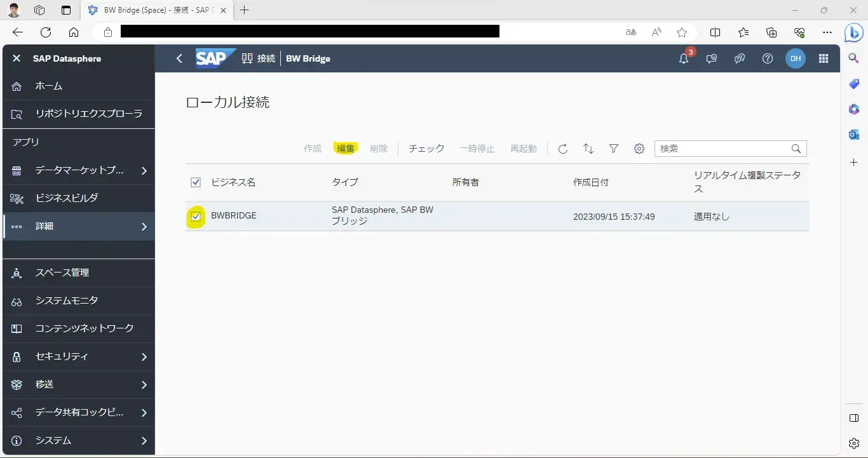This screenshot has height=458, width=868.
Task: Open システムモニタ
Action: 79,300
